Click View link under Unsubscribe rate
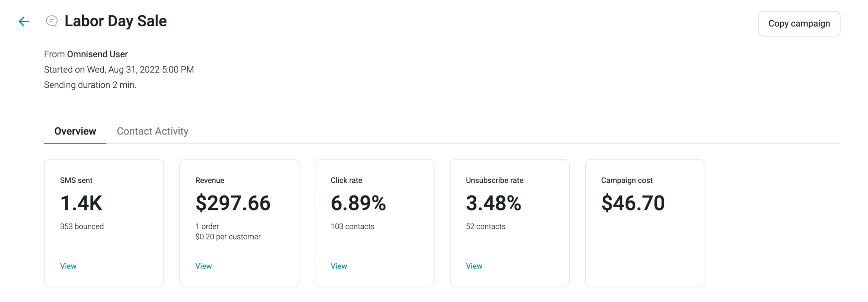 (474, 266)
